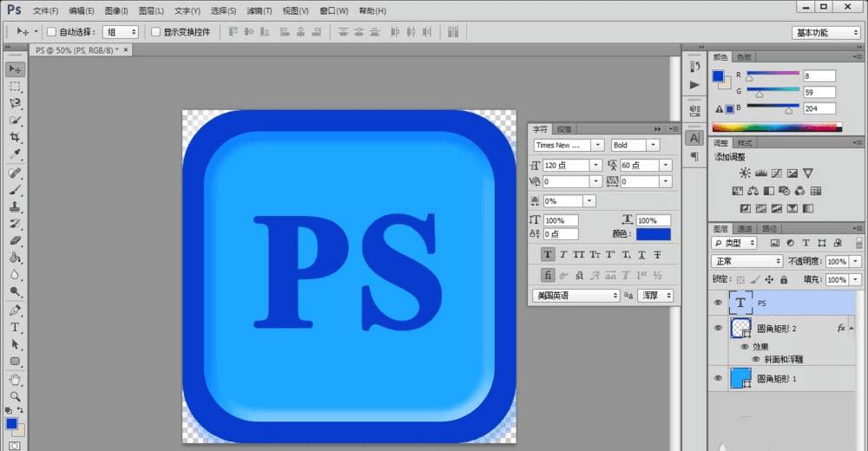Toggle strikethrough in Character panel
The height and width of the screenshot is (451, 868).
coord(657,254)
